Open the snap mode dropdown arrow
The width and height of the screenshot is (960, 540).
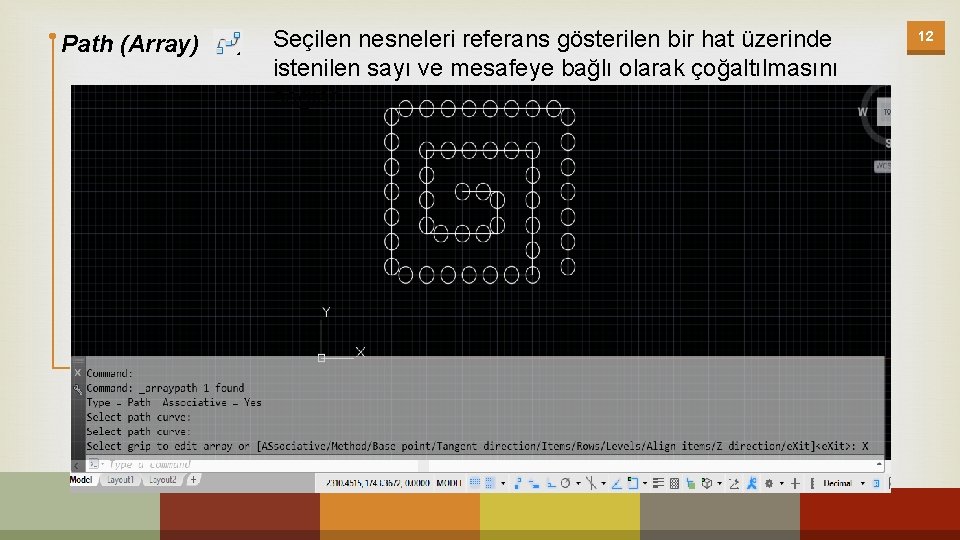pos(503,483)
